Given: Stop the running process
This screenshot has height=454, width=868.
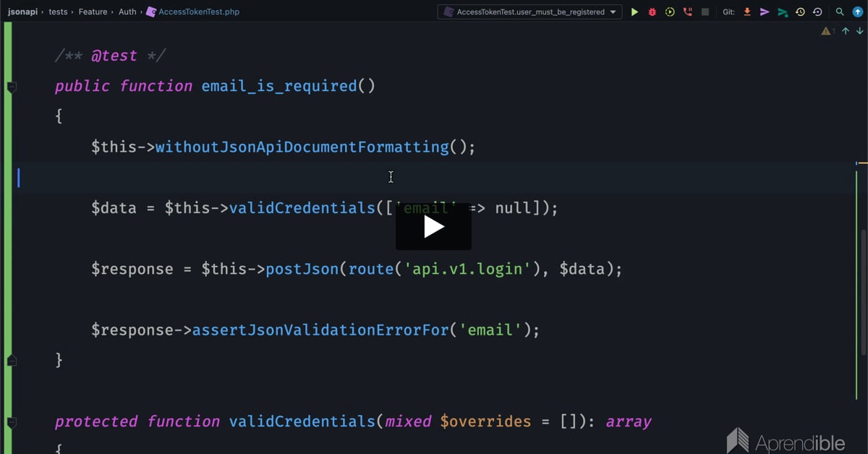Looking at the screenshot, I should click(x=705, y=12).
